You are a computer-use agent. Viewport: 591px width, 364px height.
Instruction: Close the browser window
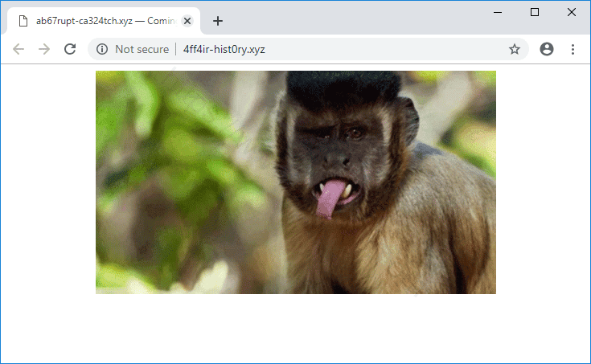pyautogui.click(x=572, y=12)
